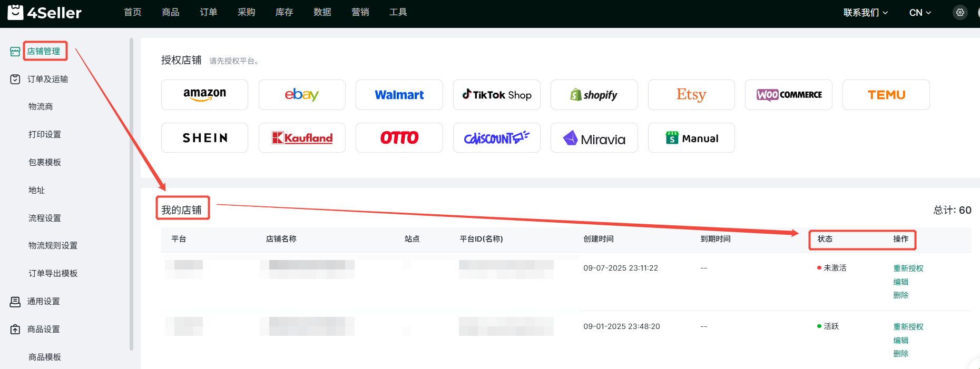The image size is (980, 369).
Task: Authorize a TikTok Shop store
Action: click(x=497, y=95)
